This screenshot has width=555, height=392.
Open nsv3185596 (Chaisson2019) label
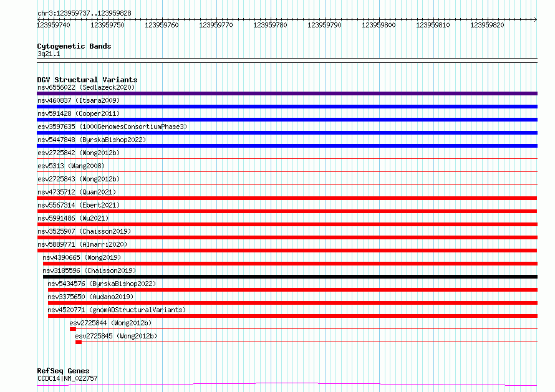tap(89, 270)
